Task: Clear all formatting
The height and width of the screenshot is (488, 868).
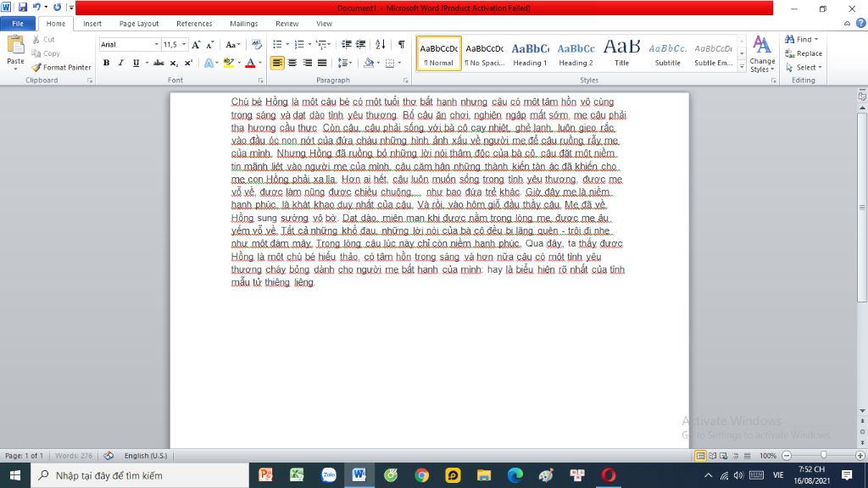Action: point(256,44)
